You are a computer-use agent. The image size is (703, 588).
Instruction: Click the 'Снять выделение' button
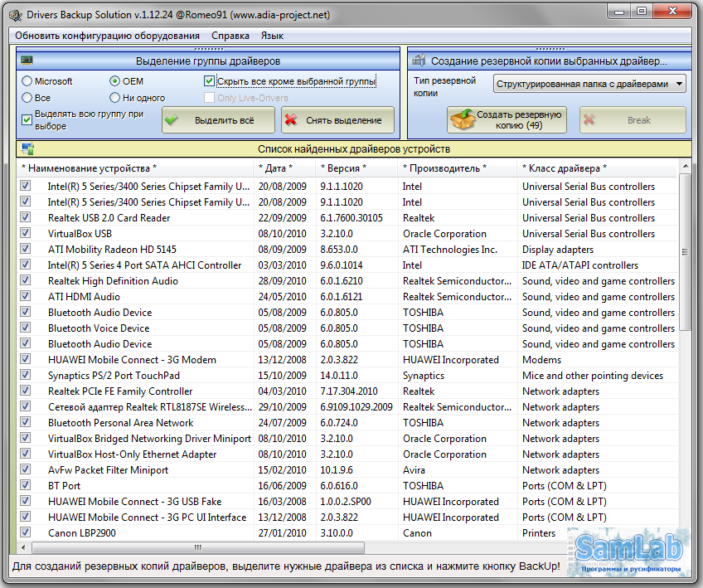click(337, 119)
